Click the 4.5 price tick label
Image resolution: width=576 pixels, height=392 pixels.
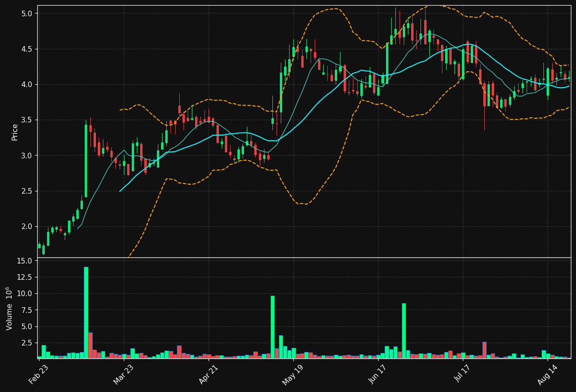click(x=27, y=49)
